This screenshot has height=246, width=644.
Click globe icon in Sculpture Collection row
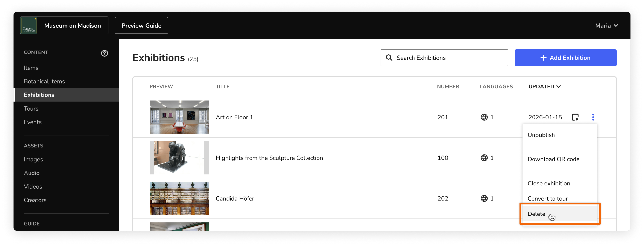(x=484, y=158)
